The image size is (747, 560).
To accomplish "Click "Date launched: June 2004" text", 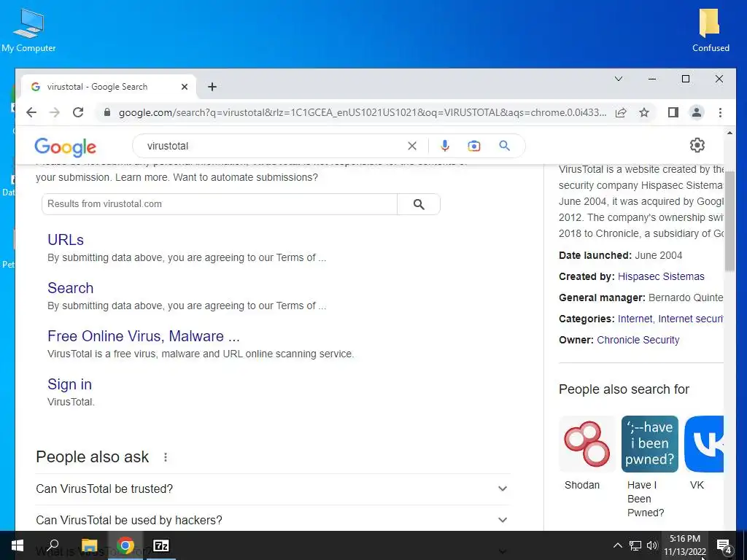I will click(620, 256).
